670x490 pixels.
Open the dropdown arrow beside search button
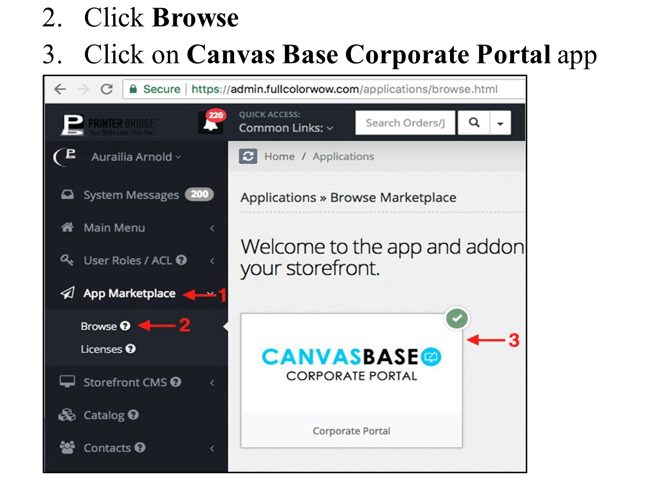(500, 124)
